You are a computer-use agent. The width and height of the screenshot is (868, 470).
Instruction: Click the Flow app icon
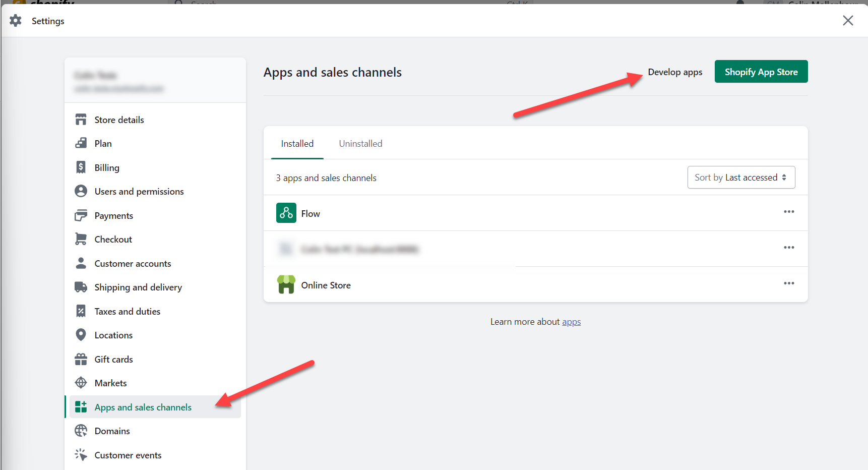coord(286,213)
